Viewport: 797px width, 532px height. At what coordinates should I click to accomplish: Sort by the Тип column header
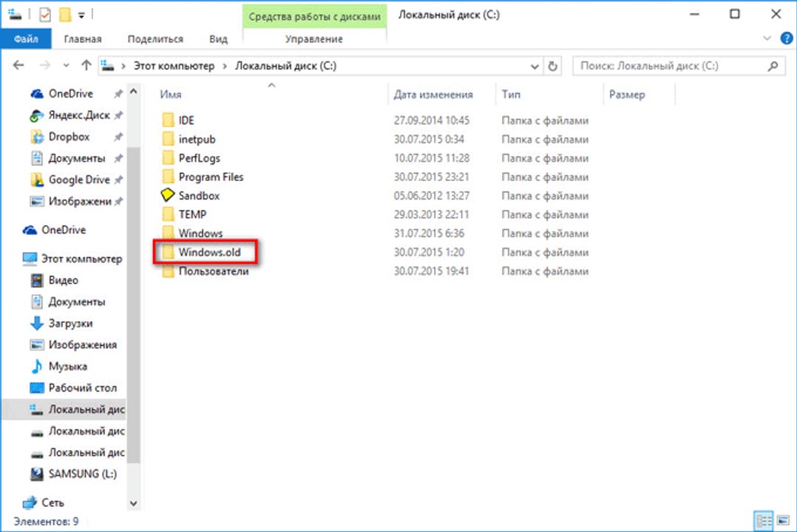(x=511, y=95)
